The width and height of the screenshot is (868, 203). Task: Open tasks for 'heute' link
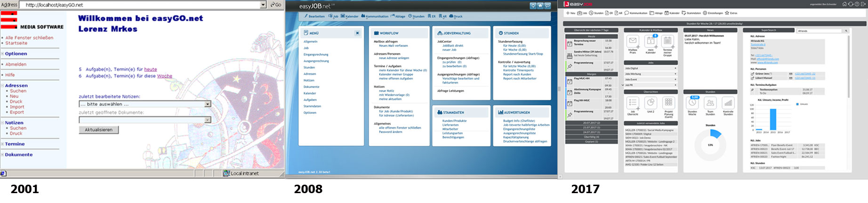tap(151, 69)
